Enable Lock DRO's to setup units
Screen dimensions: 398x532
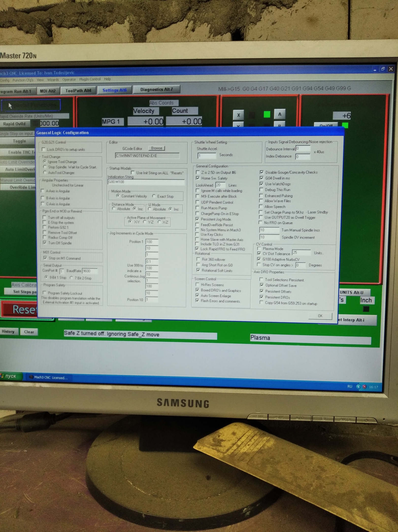[x=44, y=149]
